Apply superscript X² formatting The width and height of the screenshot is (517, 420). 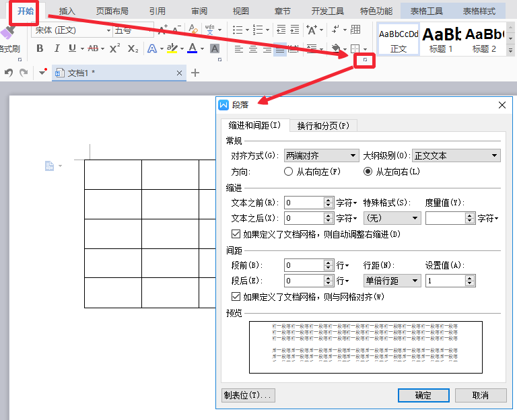point(114,48)
